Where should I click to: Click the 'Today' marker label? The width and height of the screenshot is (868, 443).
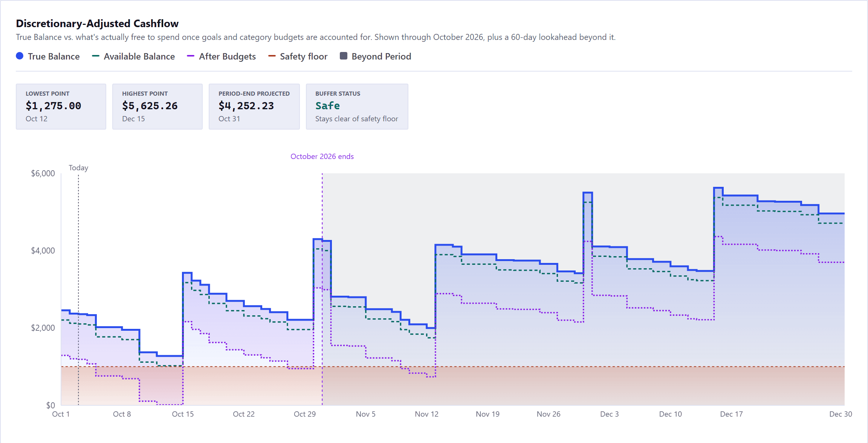78,168
